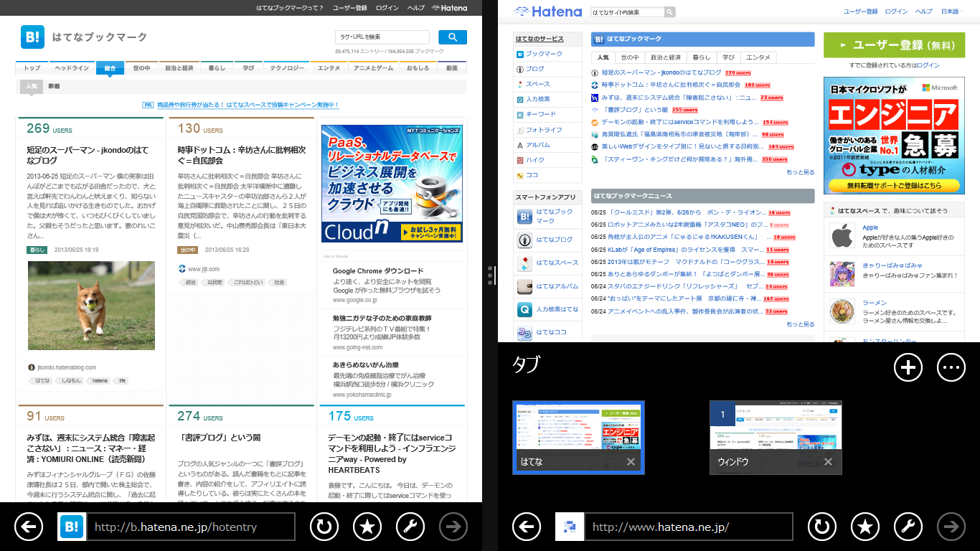Close the ウィンドウ tab
Screen dimensions: 980x551
(828, 462)
